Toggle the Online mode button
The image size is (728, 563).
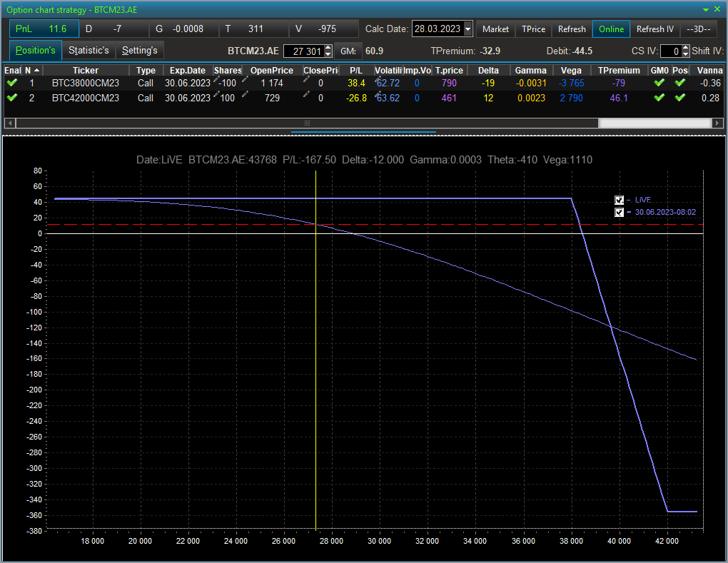point(611,29)
